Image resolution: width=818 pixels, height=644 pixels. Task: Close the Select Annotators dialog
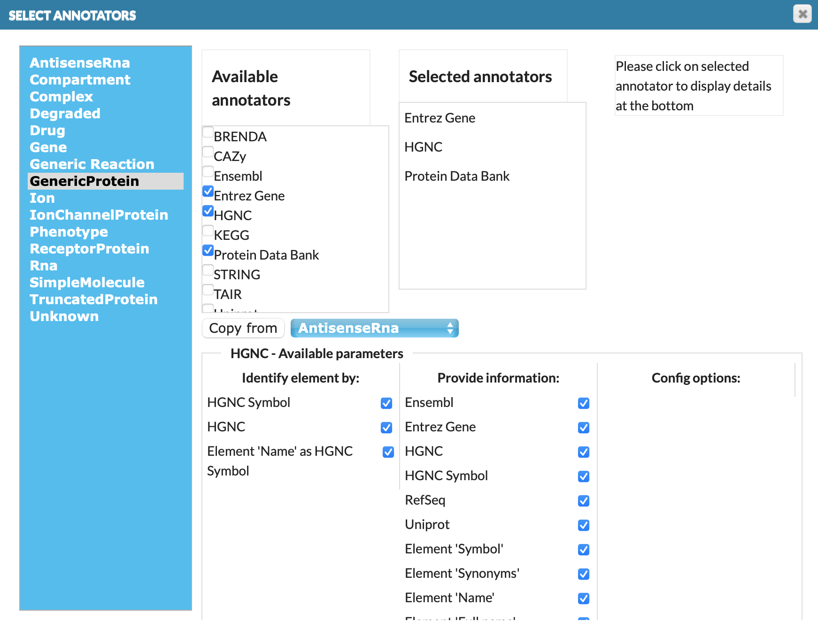[x=802, y=14]
